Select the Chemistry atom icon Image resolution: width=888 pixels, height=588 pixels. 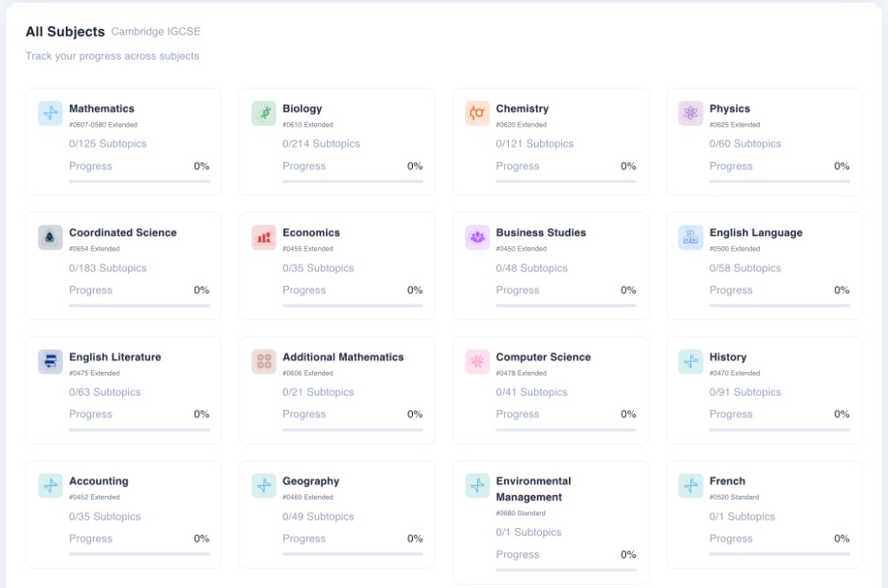[x=476, y=113]
